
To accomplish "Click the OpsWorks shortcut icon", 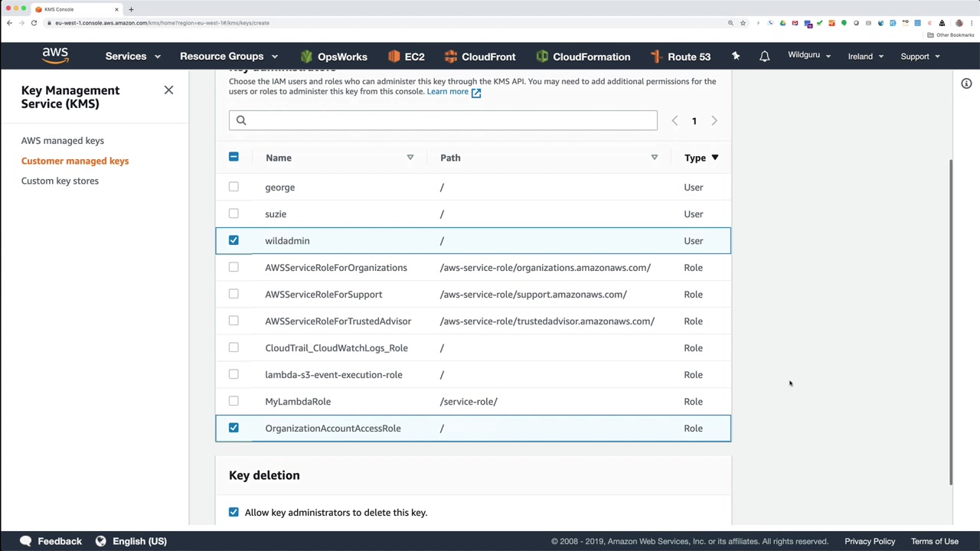I will (307, 57).
